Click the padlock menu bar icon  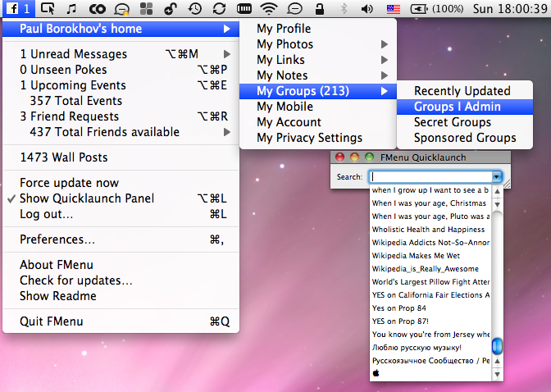click(320, 9)
